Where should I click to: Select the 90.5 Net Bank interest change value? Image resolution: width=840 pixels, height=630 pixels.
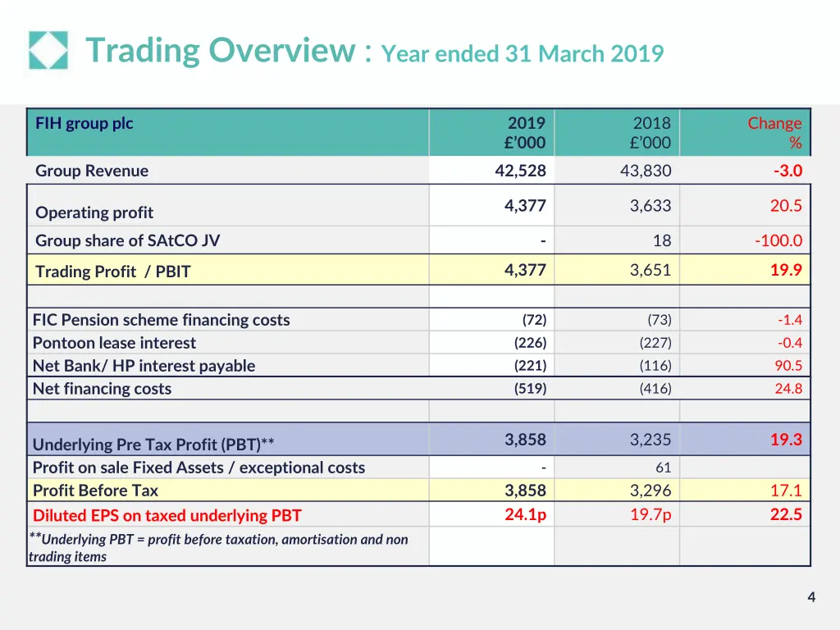(788, 366)
